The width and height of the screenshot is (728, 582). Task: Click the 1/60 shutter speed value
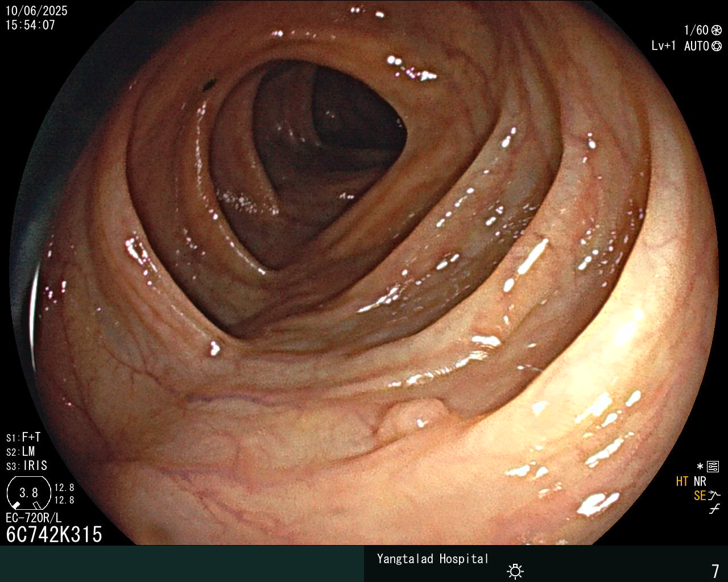[x=696, y=31]
